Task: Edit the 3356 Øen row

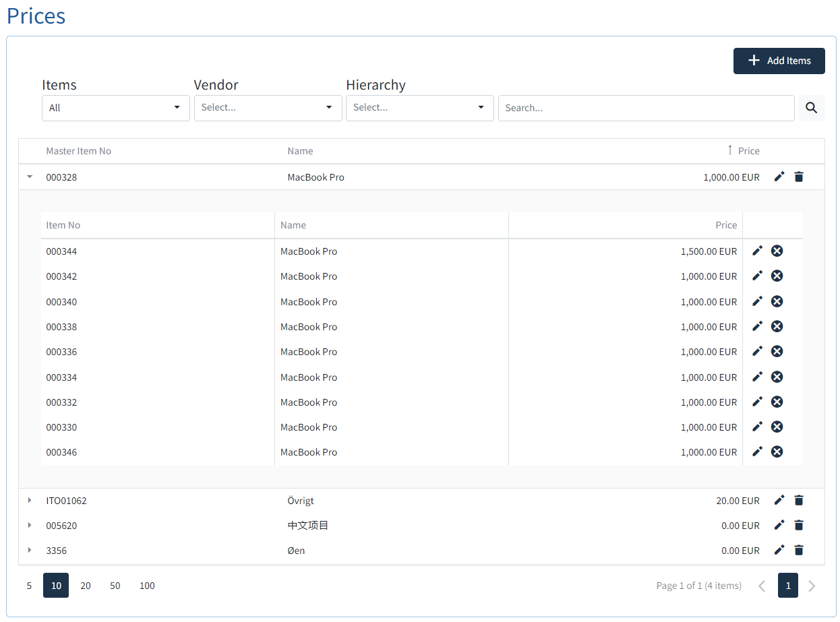Action: tap(779, 550)
